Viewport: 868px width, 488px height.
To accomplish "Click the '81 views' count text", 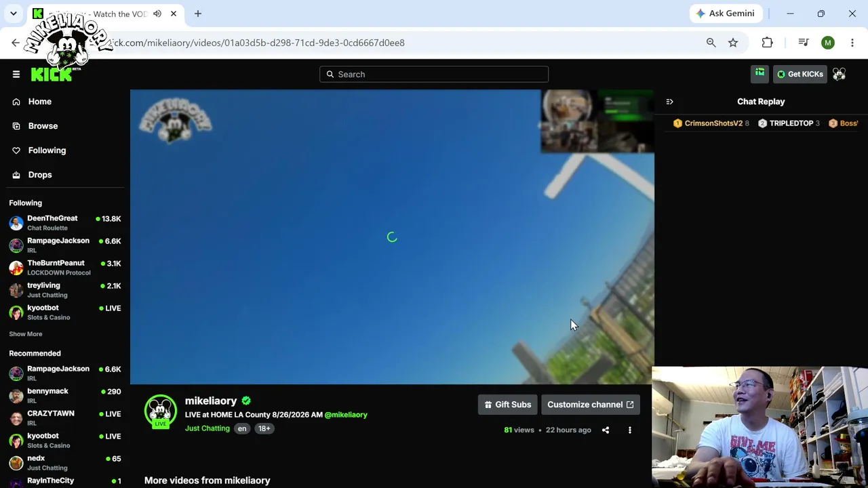I will (519, 430).
